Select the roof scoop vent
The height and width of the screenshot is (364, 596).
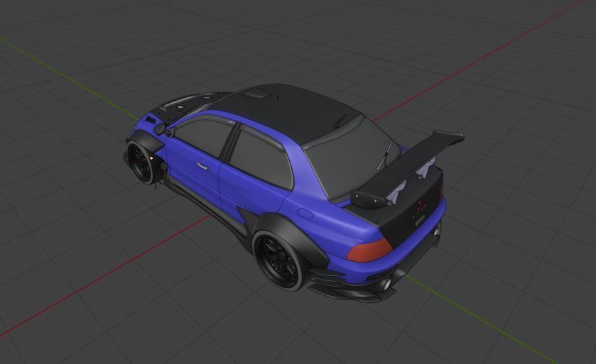point(256,92)
